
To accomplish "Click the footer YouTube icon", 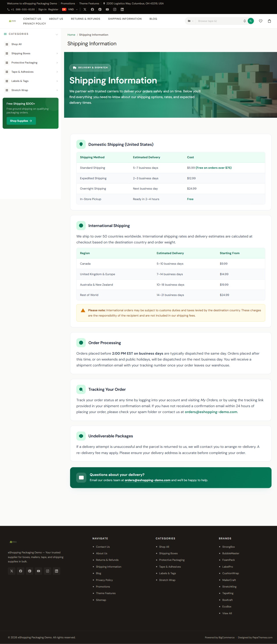I will click(39, 571).
